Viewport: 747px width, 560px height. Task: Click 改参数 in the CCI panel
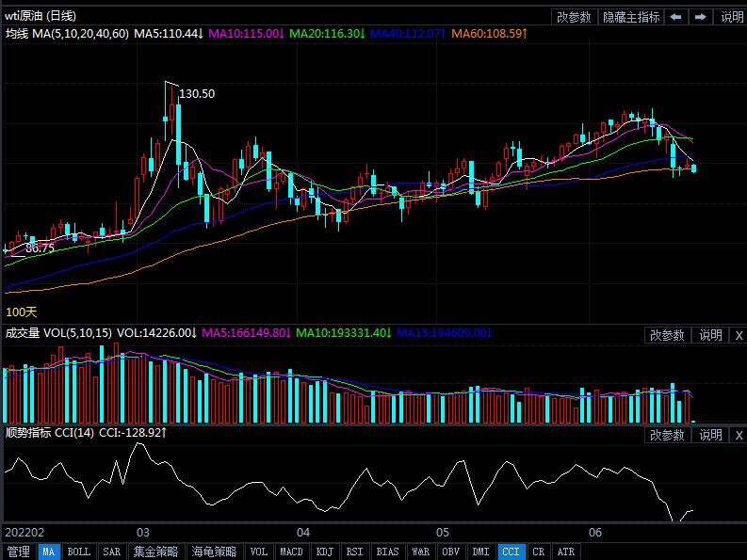(667, 435)
